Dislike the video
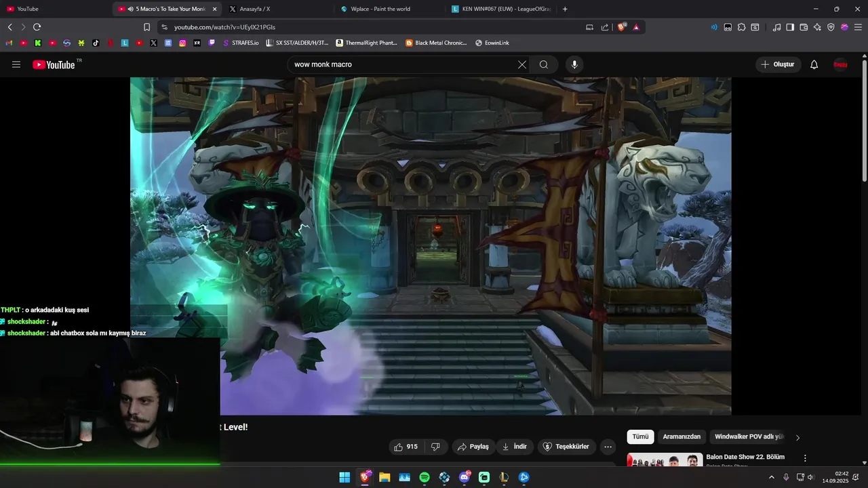 [x=436, y=447]
